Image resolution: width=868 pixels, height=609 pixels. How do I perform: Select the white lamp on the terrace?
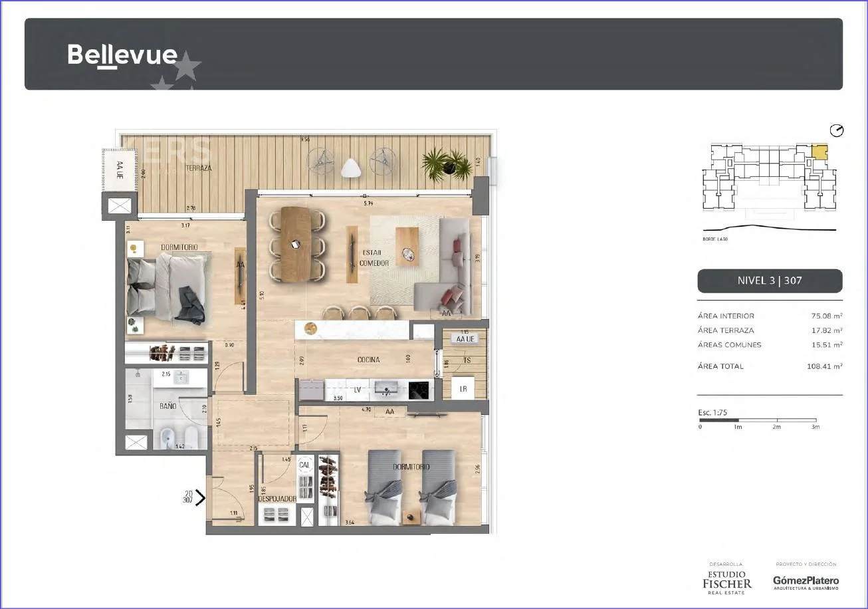coord(350,169)
